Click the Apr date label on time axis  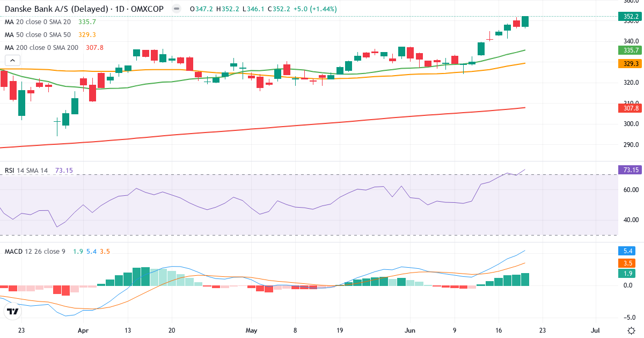click(x=83, y=330)
